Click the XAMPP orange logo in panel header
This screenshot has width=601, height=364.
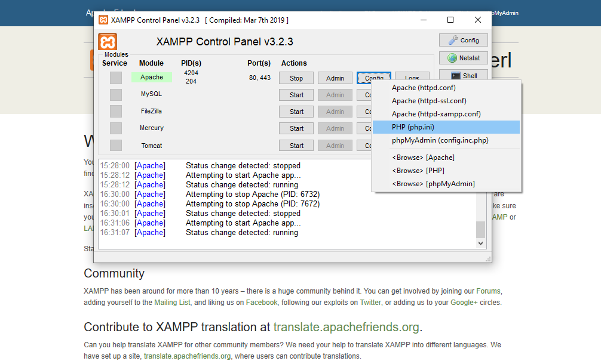108,42
